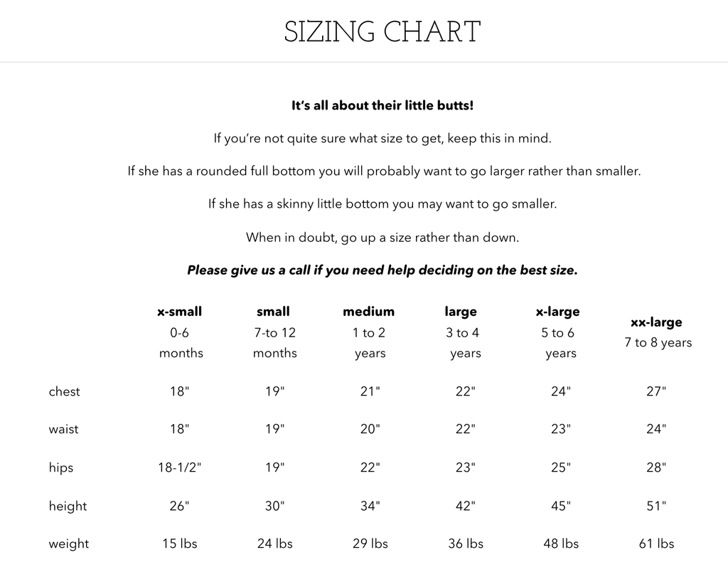Click the large weight value 36 lbs
Screen dimensions: 728x572
point(466,544)
